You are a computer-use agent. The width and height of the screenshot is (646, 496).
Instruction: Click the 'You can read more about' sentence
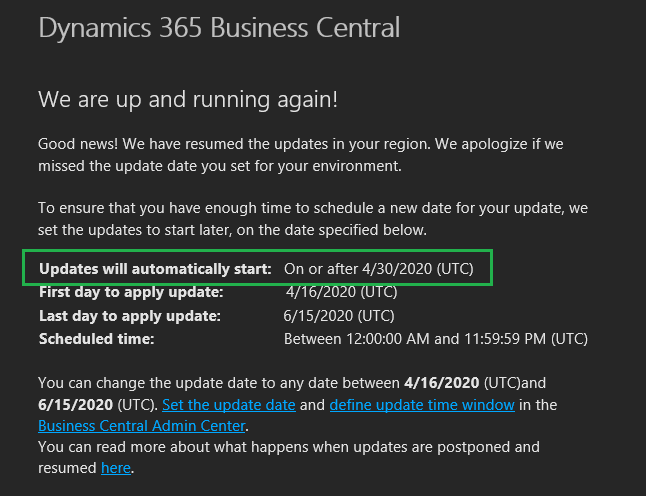[289, 457]
